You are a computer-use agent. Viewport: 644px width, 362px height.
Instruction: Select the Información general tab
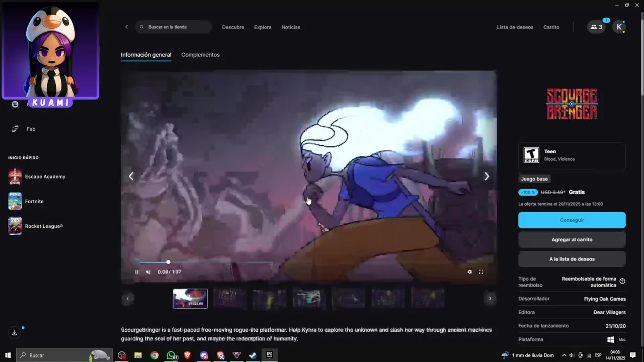tap(146, 55)
